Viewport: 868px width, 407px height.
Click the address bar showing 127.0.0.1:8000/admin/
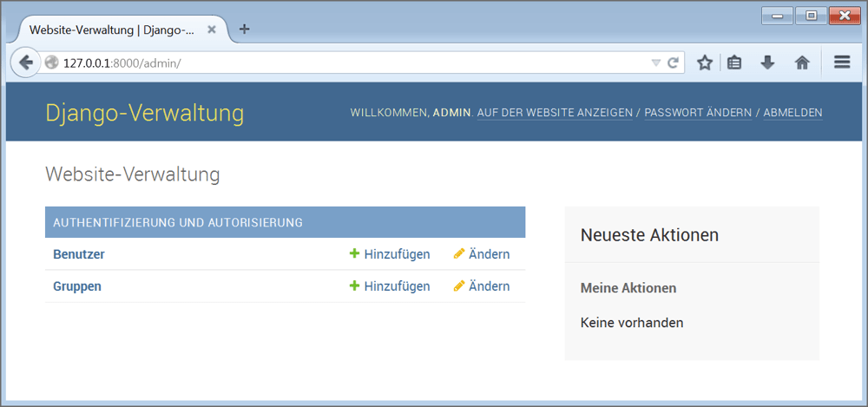point(347,62)
